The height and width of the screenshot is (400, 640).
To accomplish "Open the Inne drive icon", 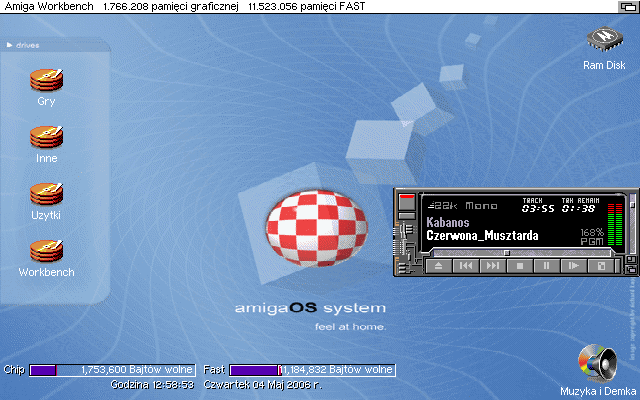I will [46, 137].
